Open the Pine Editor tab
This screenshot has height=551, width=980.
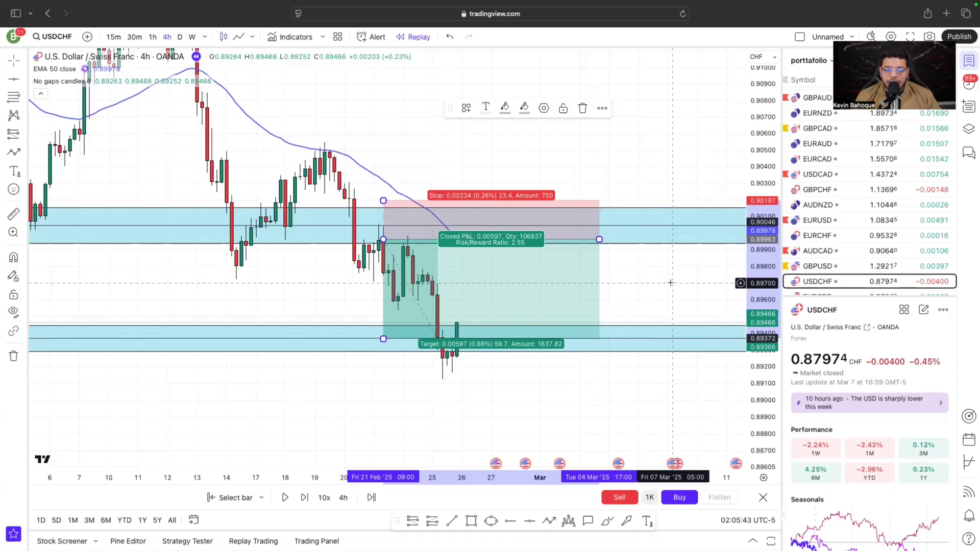(128, 541)
